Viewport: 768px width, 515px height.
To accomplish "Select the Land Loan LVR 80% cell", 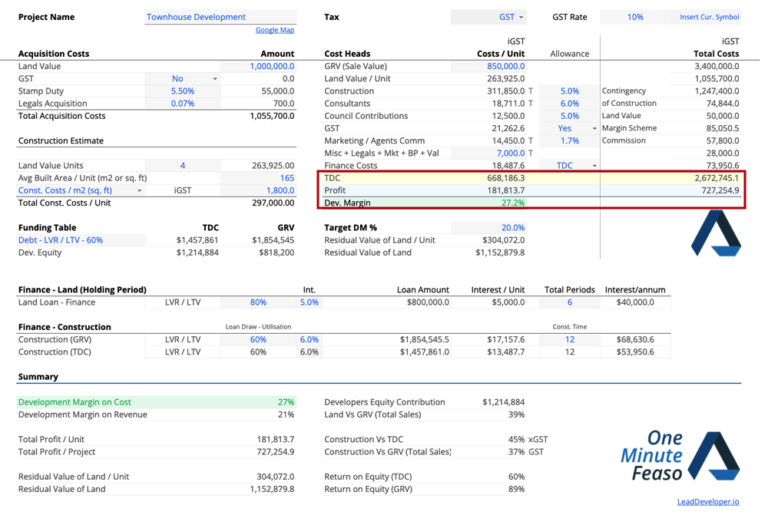I will click(258, 302).
